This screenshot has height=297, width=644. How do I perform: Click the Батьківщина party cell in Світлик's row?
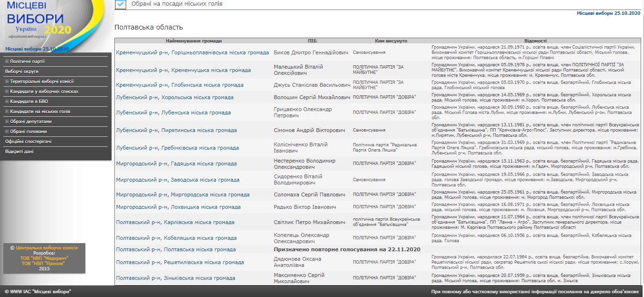[x=386, y=222]
